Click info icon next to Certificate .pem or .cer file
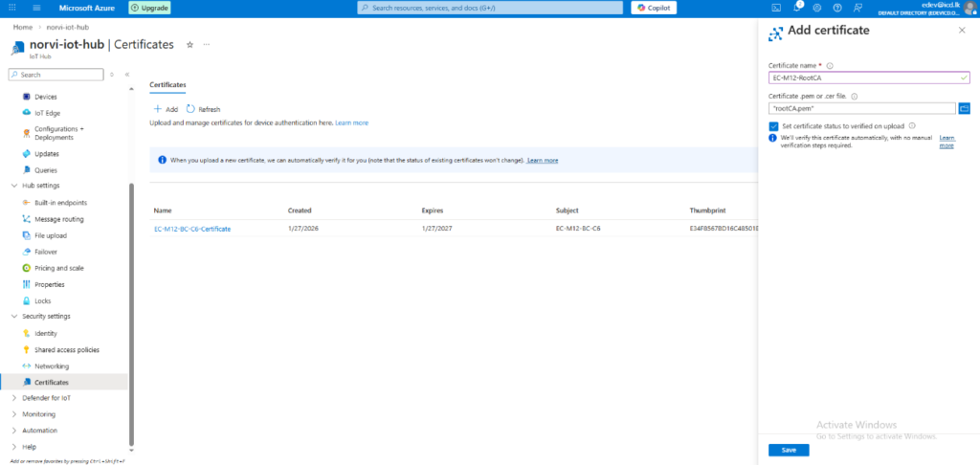The height and width of the screenshot is (465, 980). tap(854, 97)
